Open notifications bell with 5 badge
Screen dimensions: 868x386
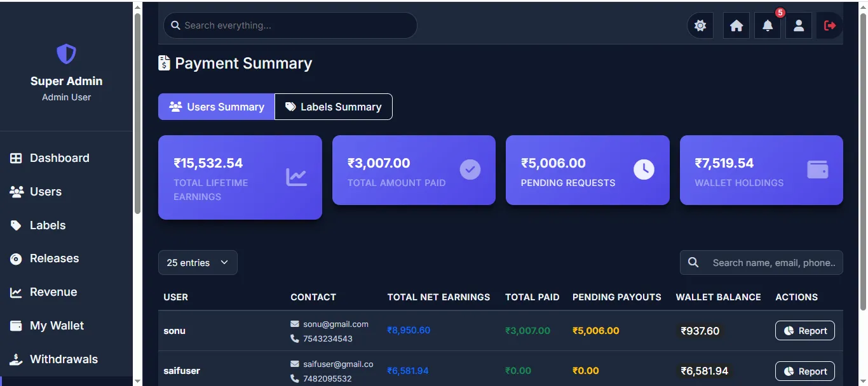[x=768, y=25]
